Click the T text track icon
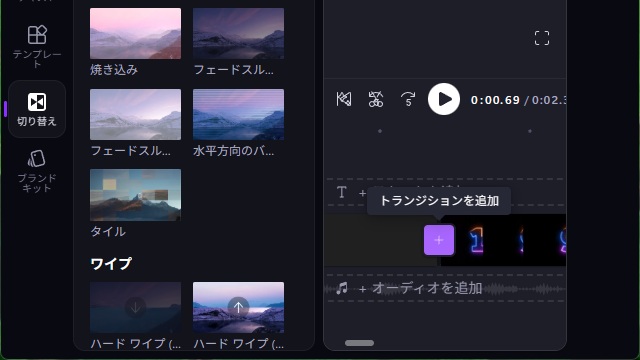Viewport: 640px width, 360px height. (x=342, y=192)
